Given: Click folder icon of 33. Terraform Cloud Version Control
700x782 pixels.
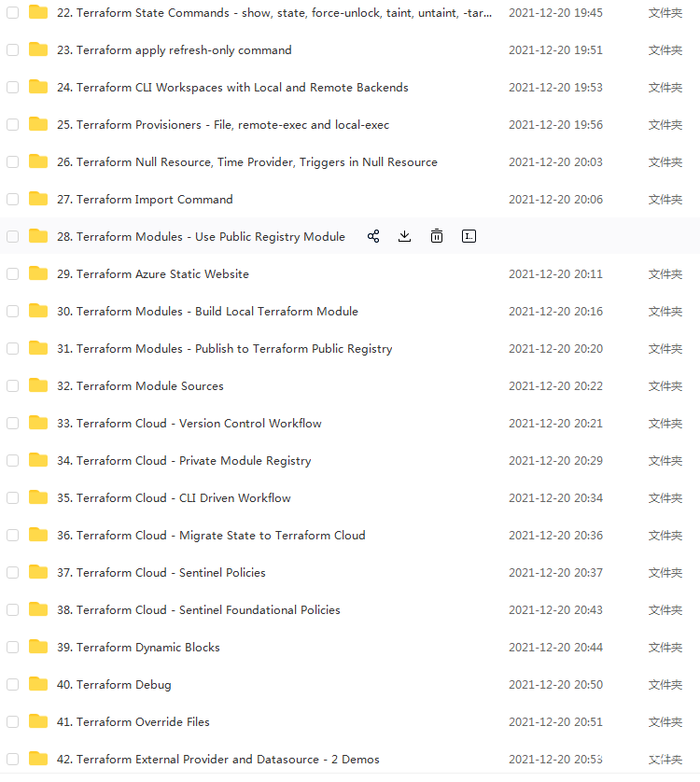Looking at the screenshot, I should (x=38, y=423).
